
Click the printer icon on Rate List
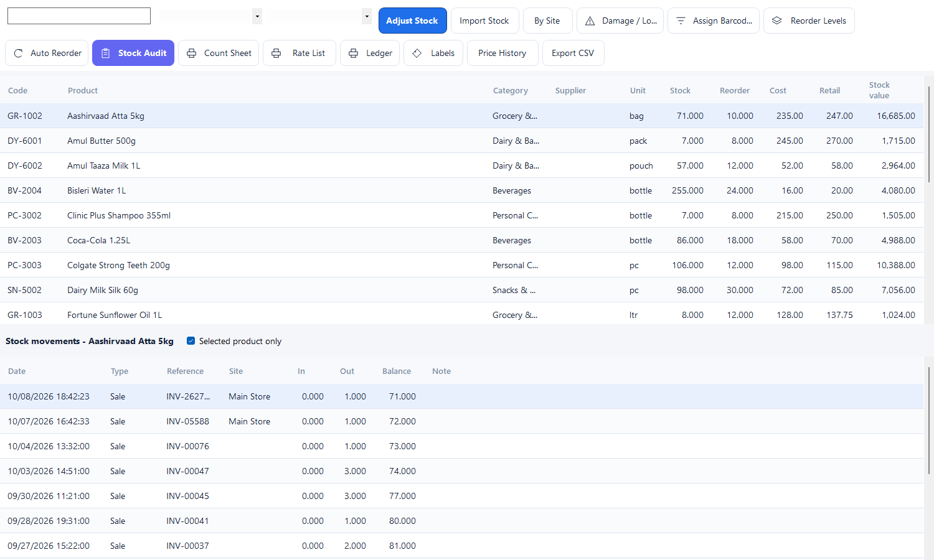point(276,53)
